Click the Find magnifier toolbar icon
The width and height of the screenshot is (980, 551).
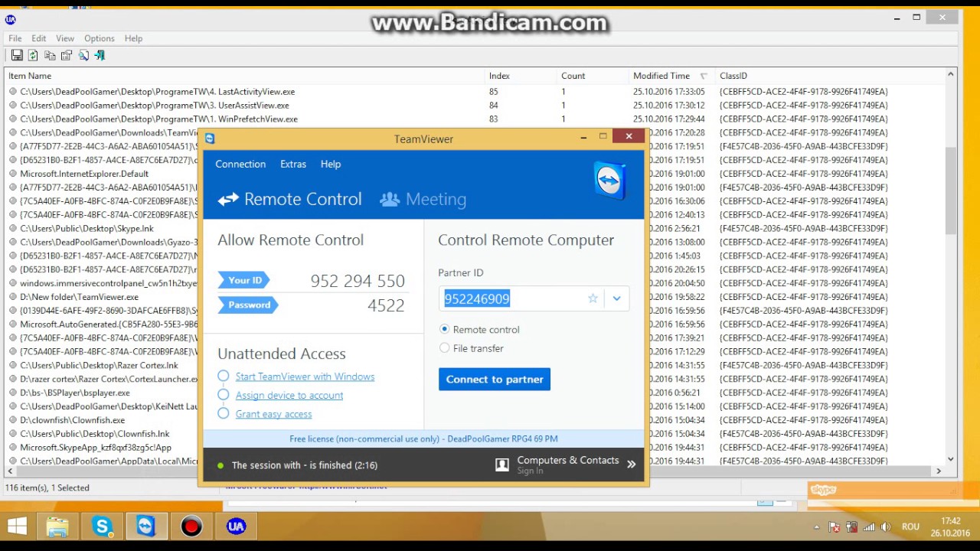click(x=83, y=55)
